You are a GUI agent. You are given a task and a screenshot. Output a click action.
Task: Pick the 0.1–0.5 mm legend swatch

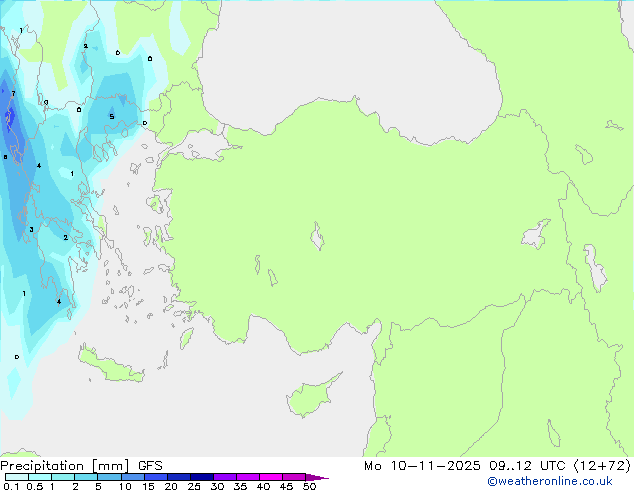[17, 477]
